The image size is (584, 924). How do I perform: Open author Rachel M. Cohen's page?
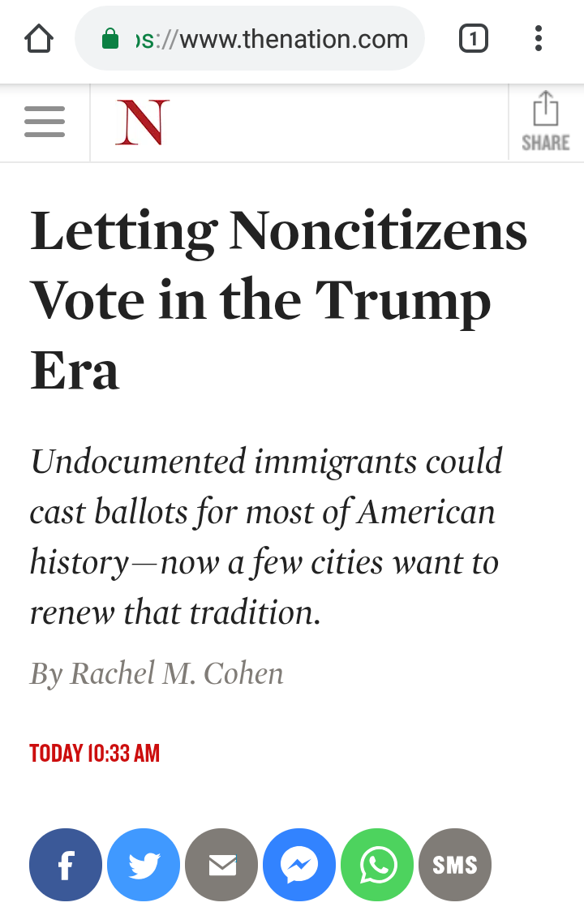point(177,673)
